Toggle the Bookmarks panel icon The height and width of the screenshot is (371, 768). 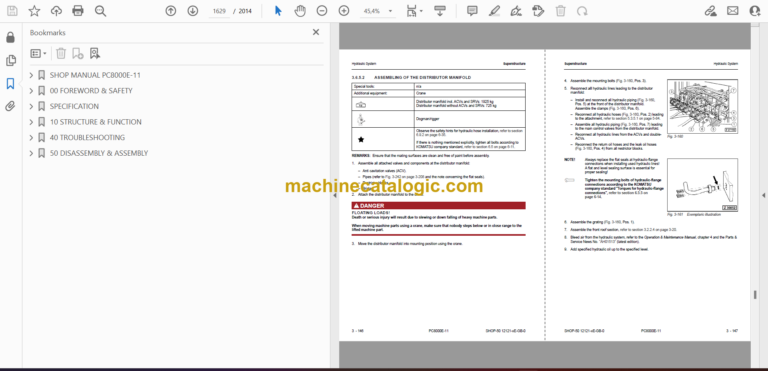point(10,83)
